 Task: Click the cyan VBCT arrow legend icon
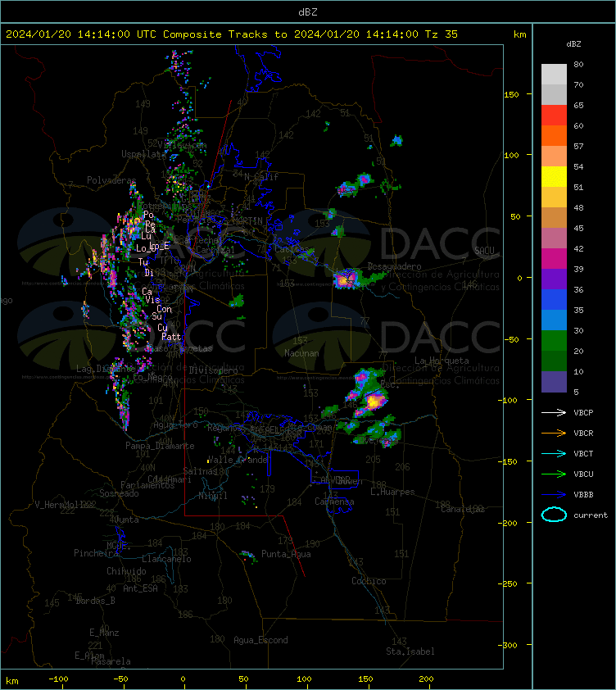tap(554, 453)
